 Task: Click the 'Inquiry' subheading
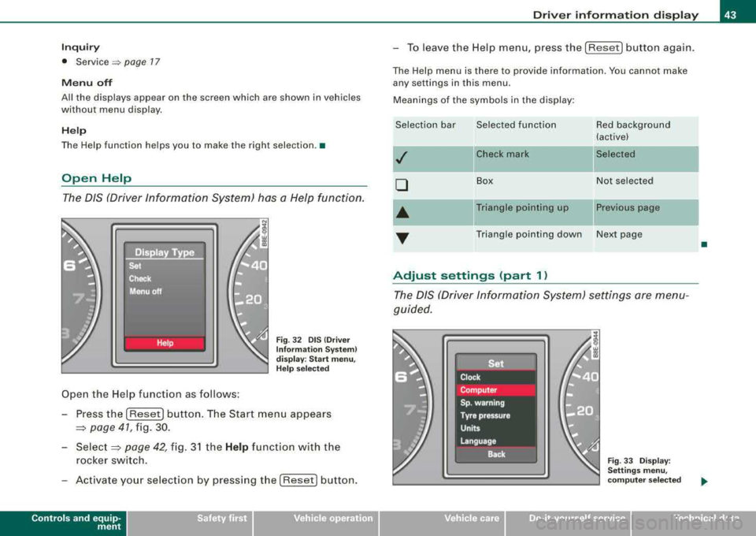tap(80, 47)
